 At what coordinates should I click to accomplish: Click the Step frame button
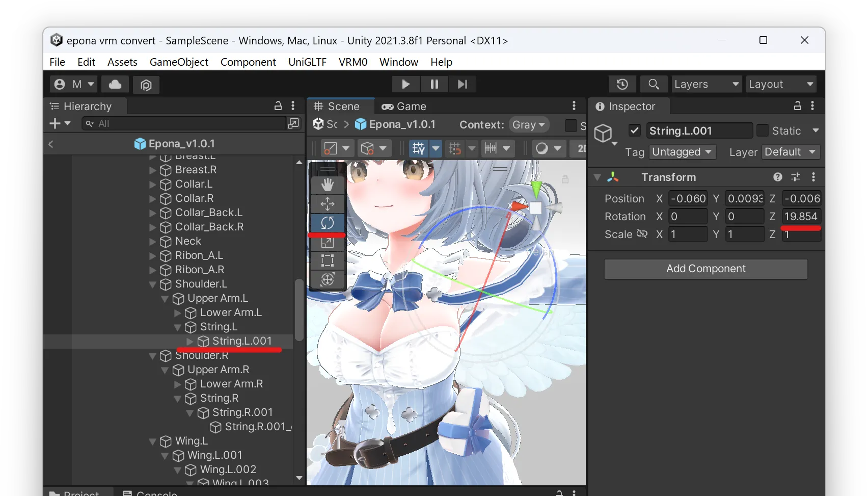tap(463, 84)
